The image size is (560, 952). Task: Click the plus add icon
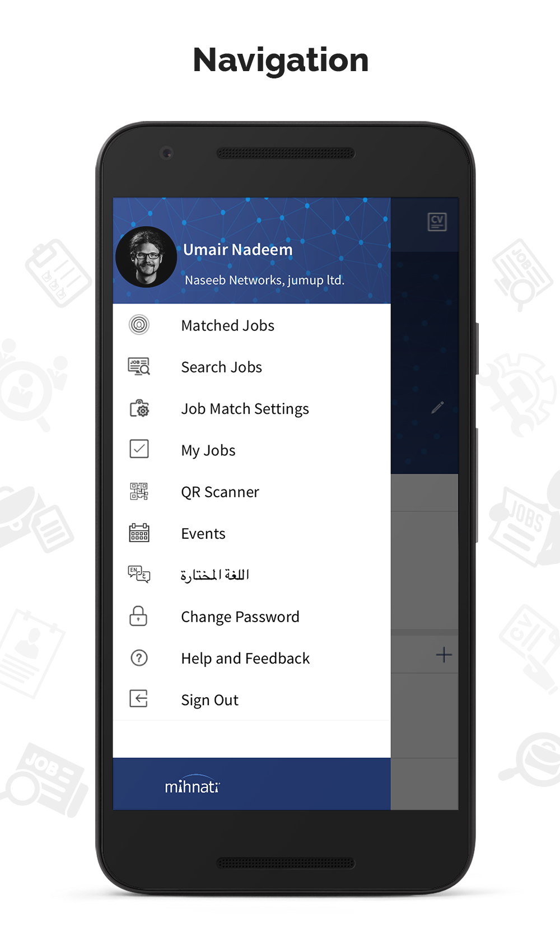coord(444,655)
